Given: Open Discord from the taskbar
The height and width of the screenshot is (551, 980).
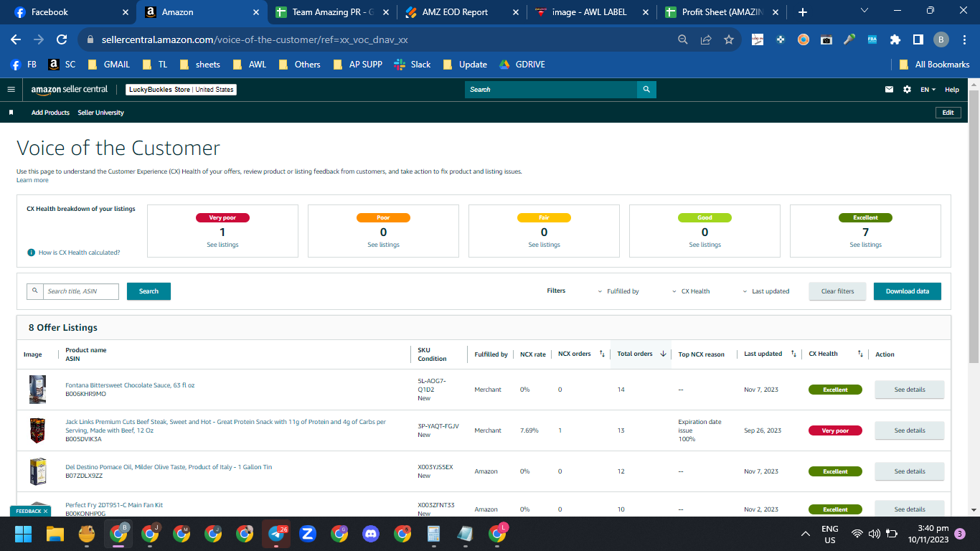Looking at the screenshot, I should [x=370, y=534].
